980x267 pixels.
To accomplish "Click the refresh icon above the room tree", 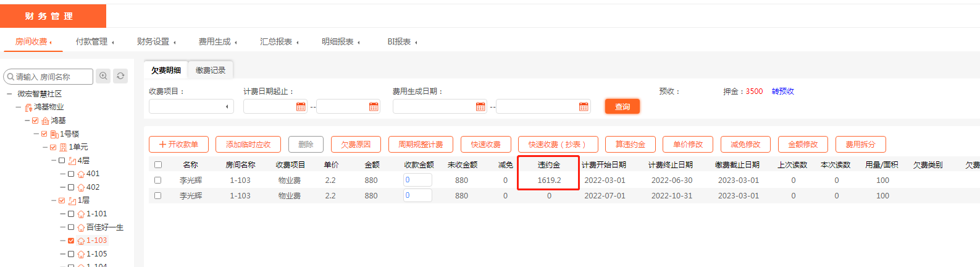I will coord(120,76).
